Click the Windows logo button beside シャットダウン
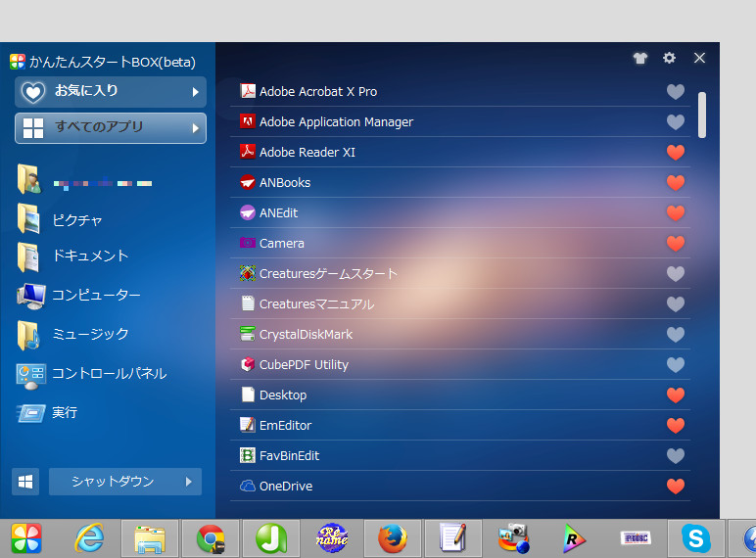 click(25, 482)
